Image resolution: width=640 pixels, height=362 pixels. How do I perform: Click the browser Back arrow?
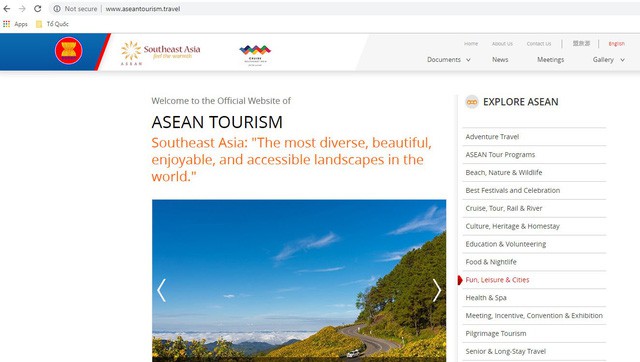pyautogui.click(x=7, y=9)
